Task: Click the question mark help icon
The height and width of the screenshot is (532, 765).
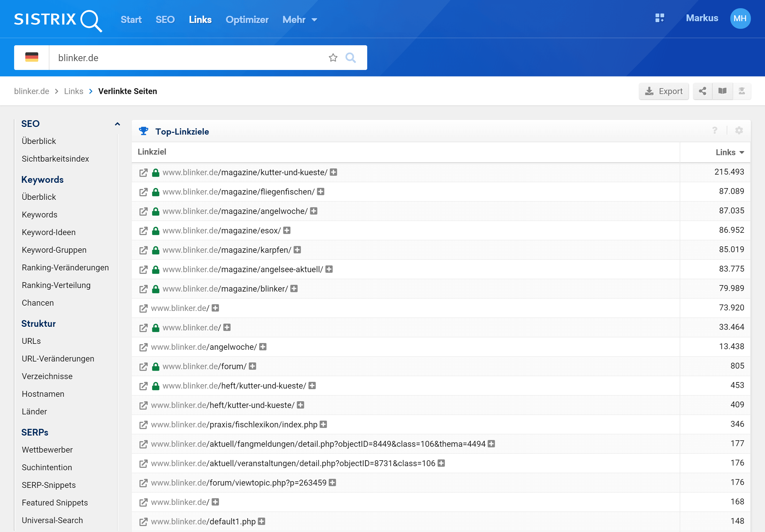Action: (x=714, y=131)
